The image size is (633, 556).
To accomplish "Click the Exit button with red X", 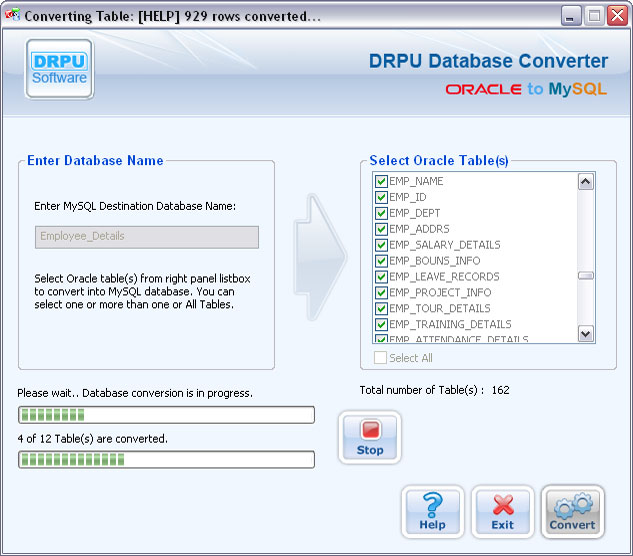I will click(x=503, y=512).
